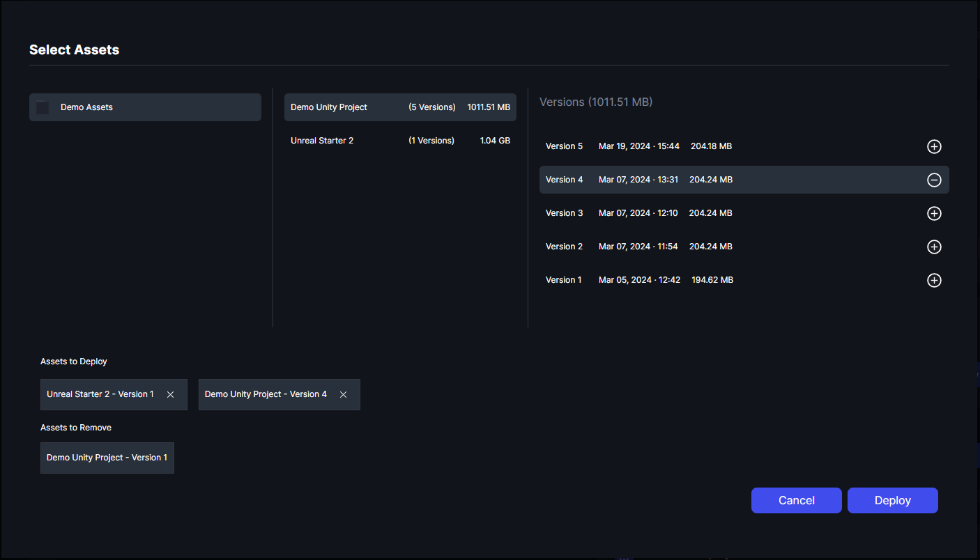Click the Deploy button
This screenshot has width=980, height=560.
(x=893, y=500)
